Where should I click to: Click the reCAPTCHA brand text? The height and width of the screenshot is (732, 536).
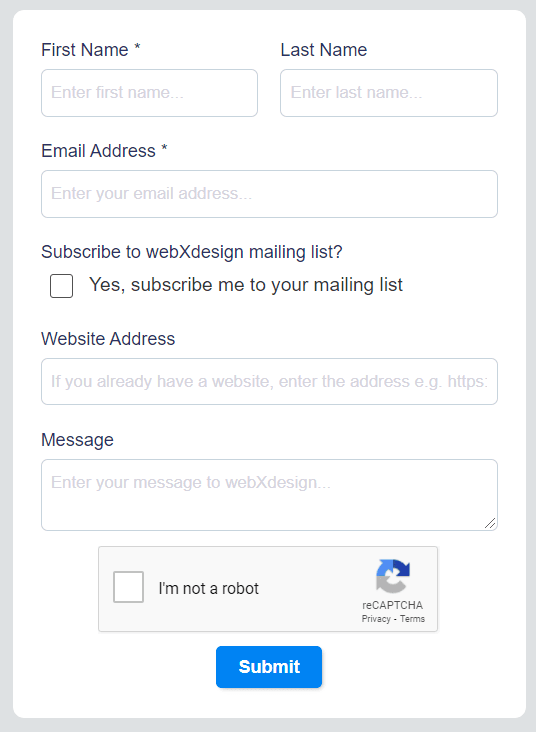(x=392, y=605)
